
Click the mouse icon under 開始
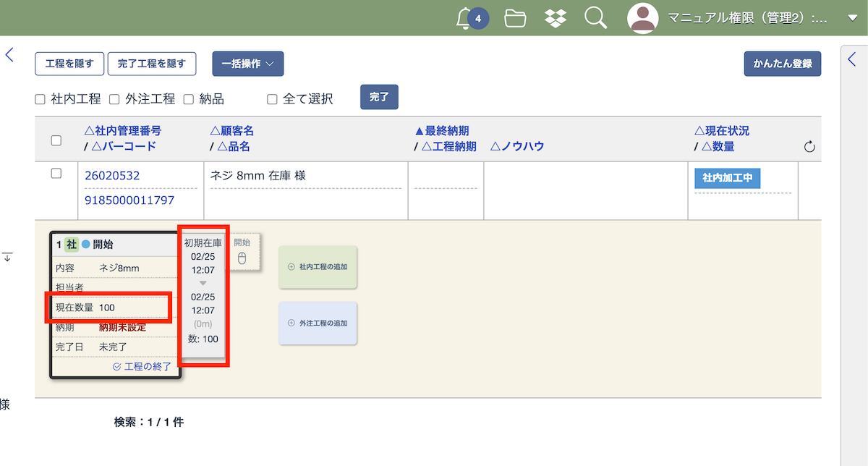click(242, 258)
